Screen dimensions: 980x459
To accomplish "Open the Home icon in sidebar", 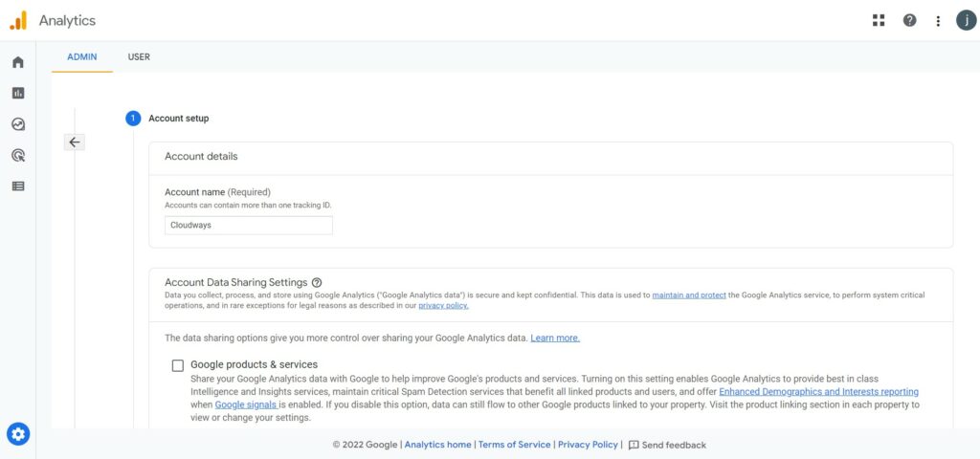I will click(x=18, y=62).
